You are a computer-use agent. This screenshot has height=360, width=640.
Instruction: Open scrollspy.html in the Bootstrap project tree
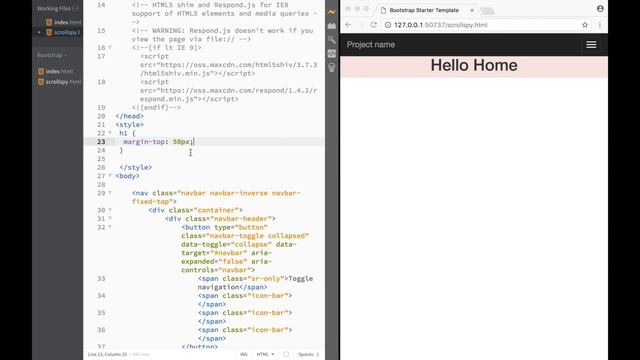click(60, 82)
